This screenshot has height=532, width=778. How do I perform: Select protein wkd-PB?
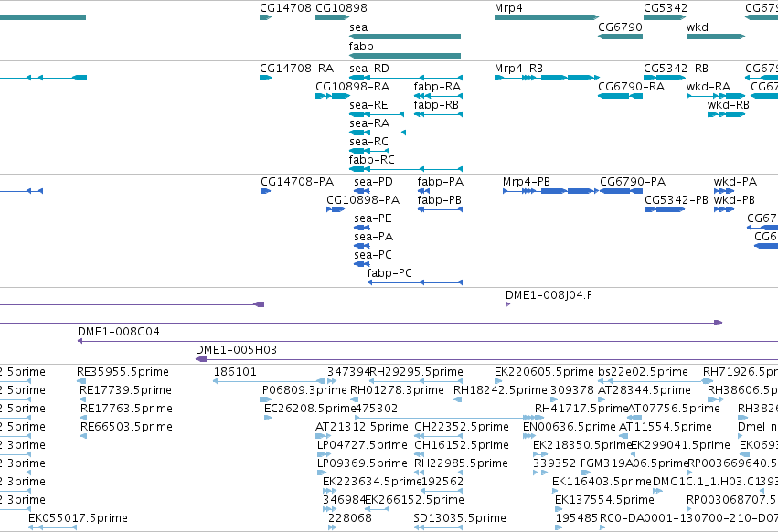pos(734,200)
